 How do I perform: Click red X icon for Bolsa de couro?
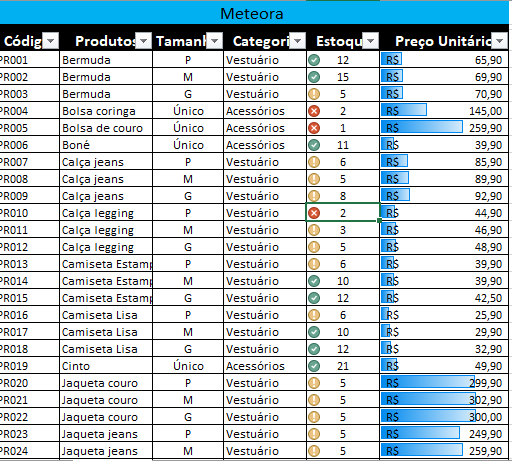pyautogui.click(x=314, y=128)
